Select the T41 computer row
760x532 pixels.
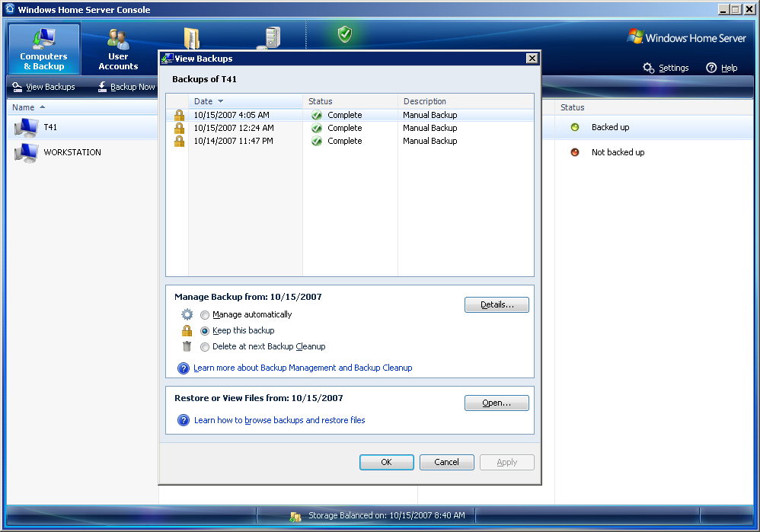[82, 127]
